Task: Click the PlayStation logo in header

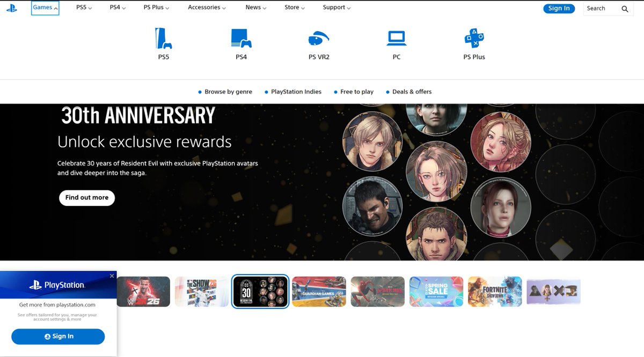Action: tap(11, 8)
